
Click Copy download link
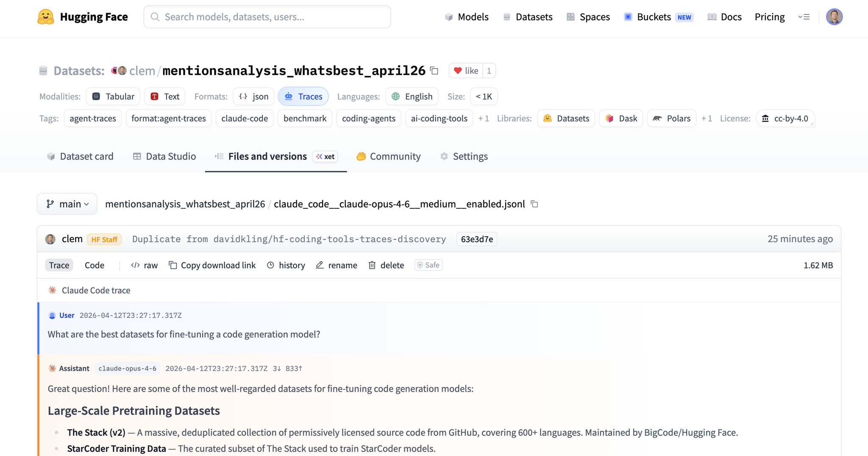(x=212, y=265)
